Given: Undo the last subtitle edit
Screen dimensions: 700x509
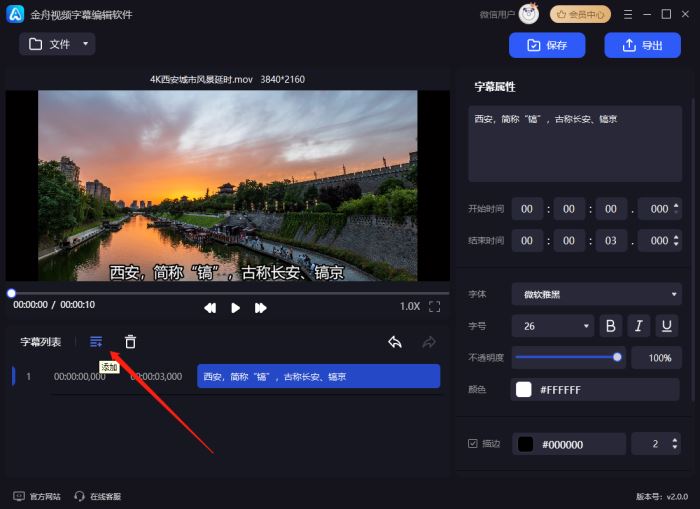Looking at the screenshot, I should [395, 342].
